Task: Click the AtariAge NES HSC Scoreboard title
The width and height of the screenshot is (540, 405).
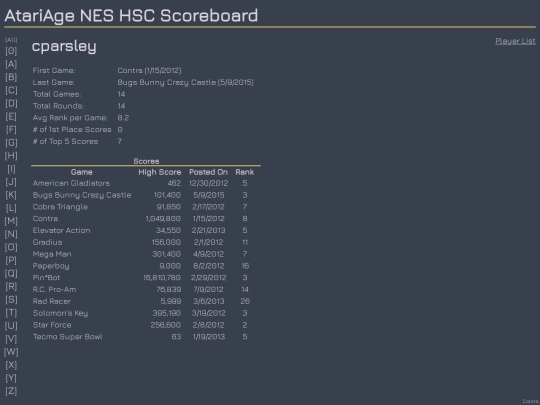Action: click(131, 16)
